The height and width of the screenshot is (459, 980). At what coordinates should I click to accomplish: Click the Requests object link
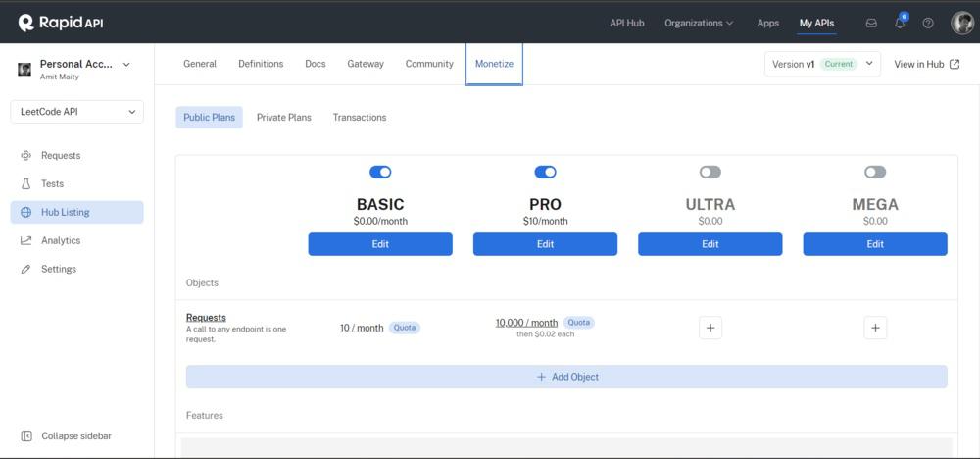click(x=206, y=318)
